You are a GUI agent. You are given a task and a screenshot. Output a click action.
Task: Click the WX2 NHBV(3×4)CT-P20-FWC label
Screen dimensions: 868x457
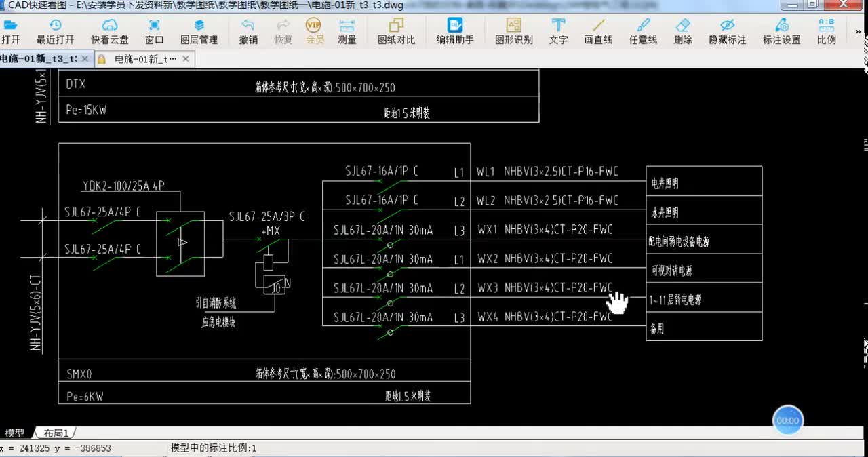tap(545, 258)
